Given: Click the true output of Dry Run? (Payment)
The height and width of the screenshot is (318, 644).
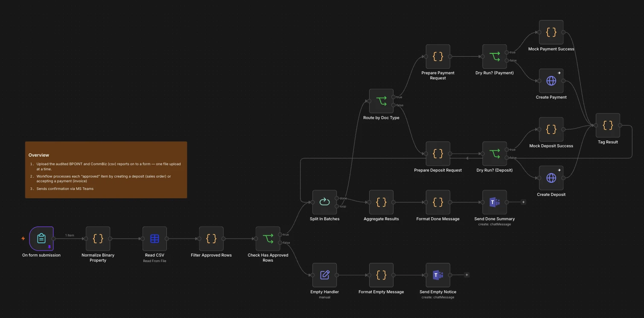Looking at the screenshot, I should [x=507, y=52].
